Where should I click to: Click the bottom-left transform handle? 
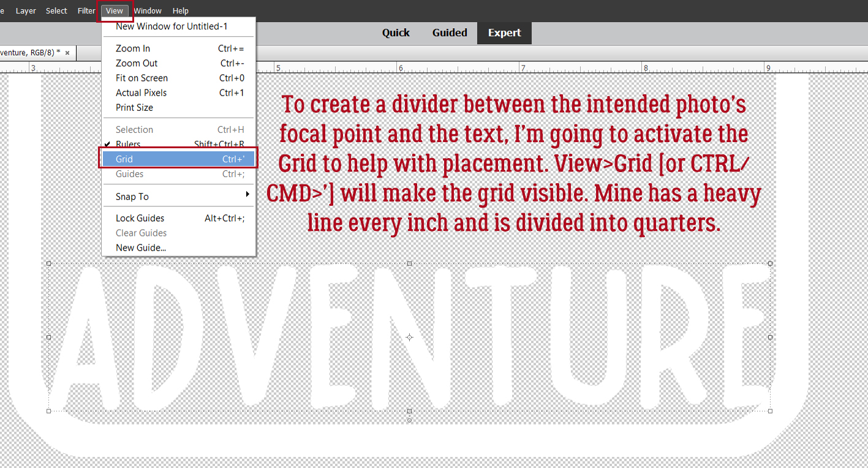tap(48, 411)
